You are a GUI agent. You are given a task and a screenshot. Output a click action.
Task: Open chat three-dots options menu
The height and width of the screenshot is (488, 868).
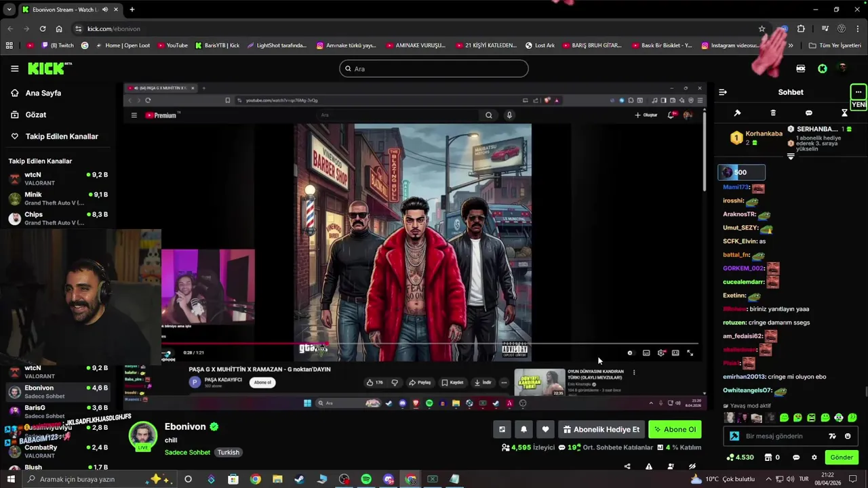click(859, 92)
